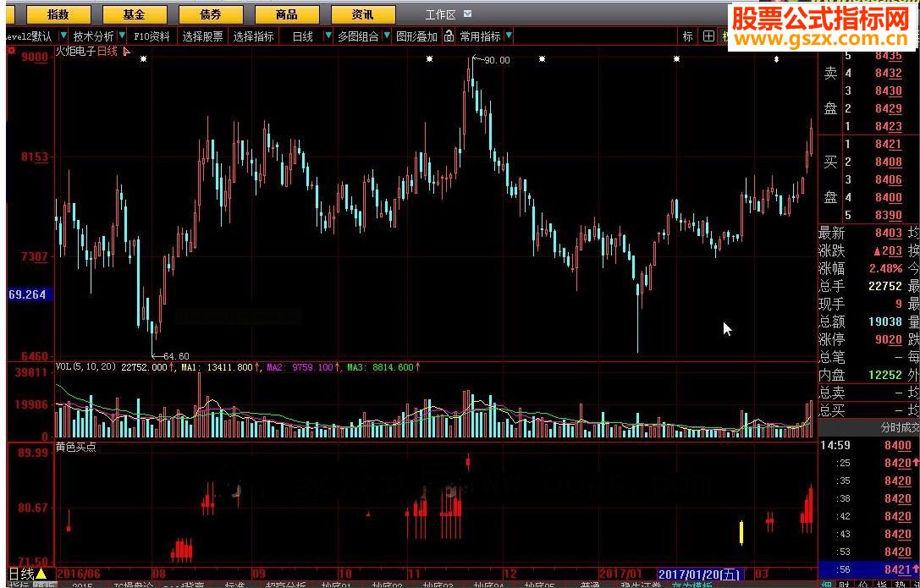Image resolution: width=920 pixels, height=588 pixels.
Task: Click the blue 69.264 price axis label
Action: (x=28, y=294)
